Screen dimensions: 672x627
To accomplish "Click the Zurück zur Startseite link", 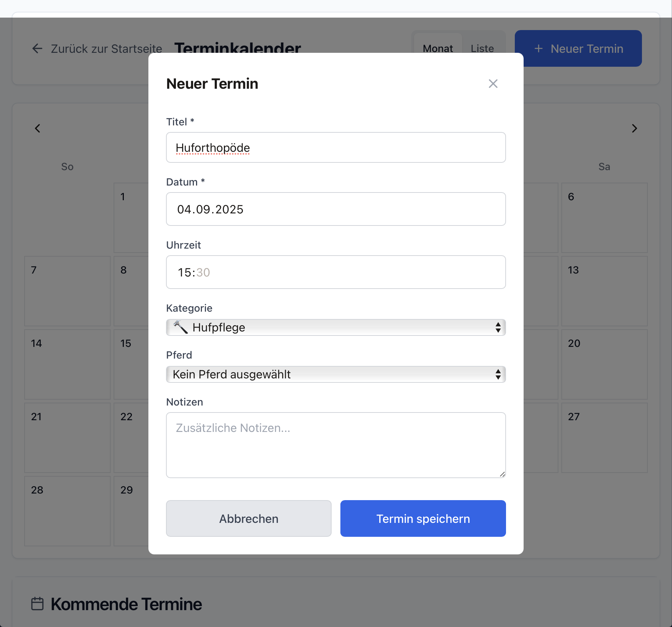I will pyautogui.click(x=106, y=48).
